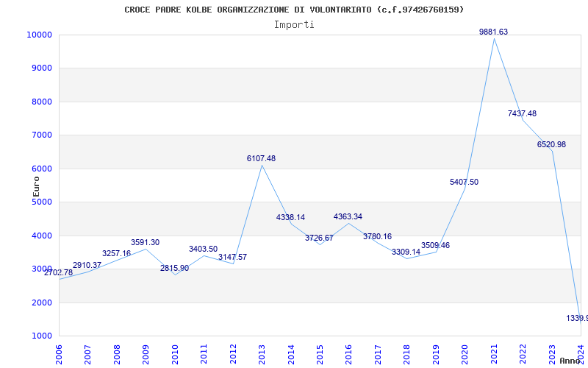The height and width of the screenshot is (368, 588).
Task: Select the data label 3726.67
Action: click(x=319, y=238)
